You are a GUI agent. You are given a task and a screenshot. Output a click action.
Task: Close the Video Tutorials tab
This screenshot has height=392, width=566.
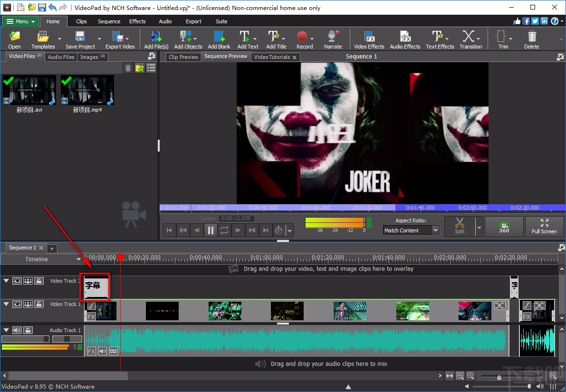pyautogui.click(x=294, y=57)
